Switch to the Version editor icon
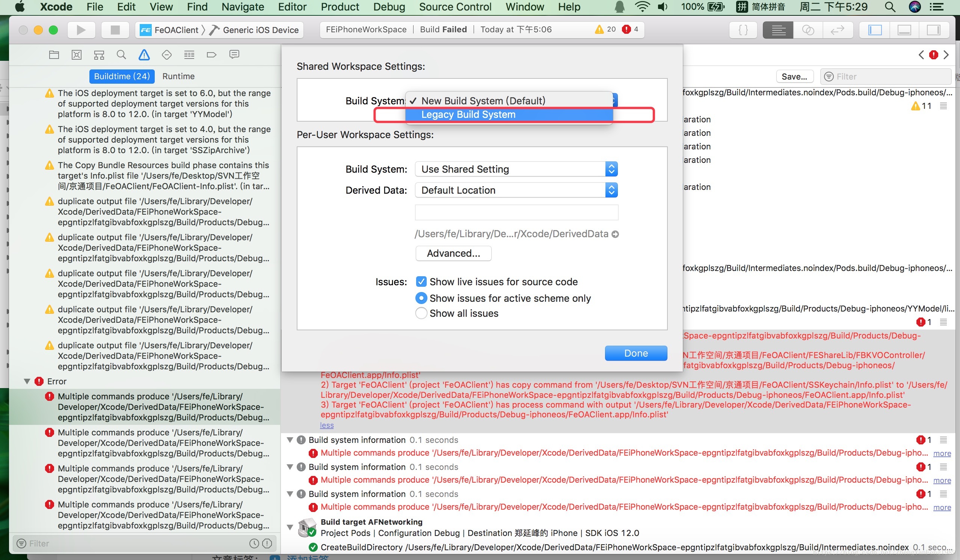 point(837,30)
